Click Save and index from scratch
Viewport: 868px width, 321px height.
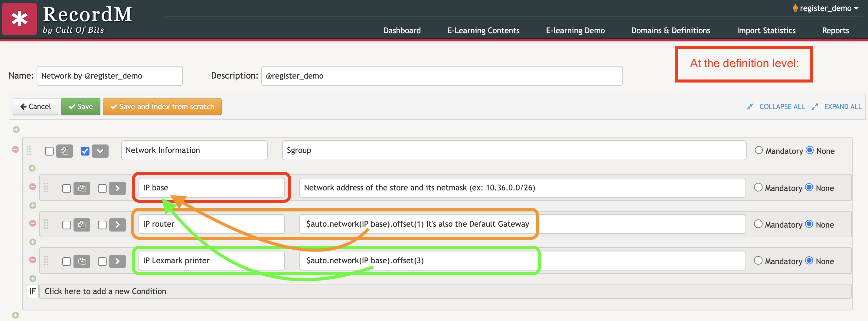pyautogui.click(x=162, y=107)
